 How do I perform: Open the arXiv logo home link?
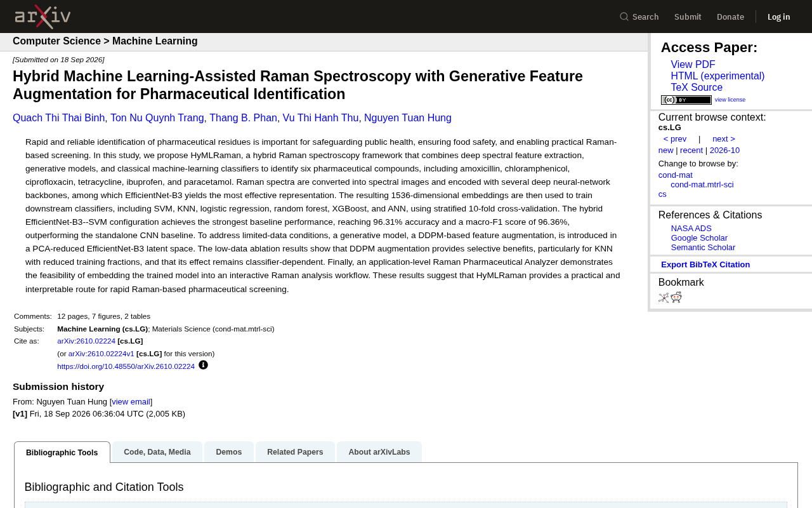tap(43, 17)
